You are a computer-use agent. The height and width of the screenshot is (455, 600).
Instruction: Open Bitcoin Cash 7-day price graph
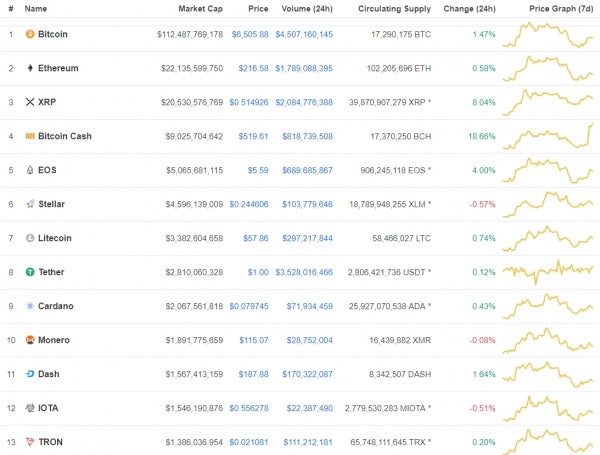point(548,136)
